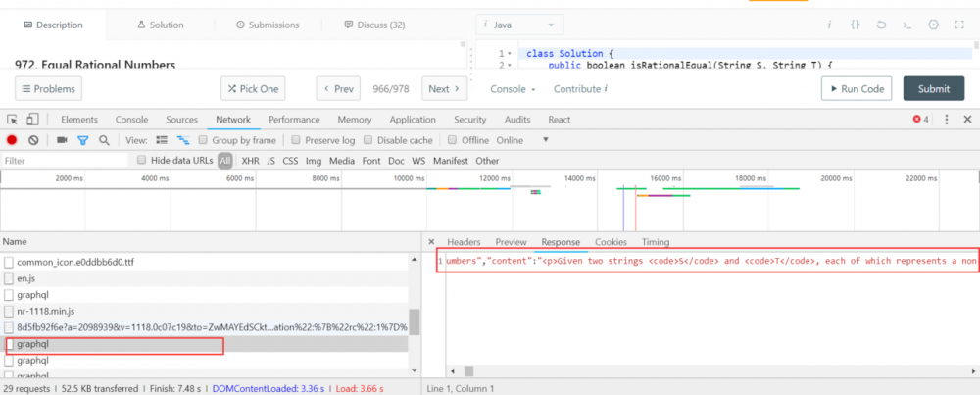The width and height of the screenshot is (980, 395).
Task: Toggle the device toolbar icon
Action: [33, 120]
